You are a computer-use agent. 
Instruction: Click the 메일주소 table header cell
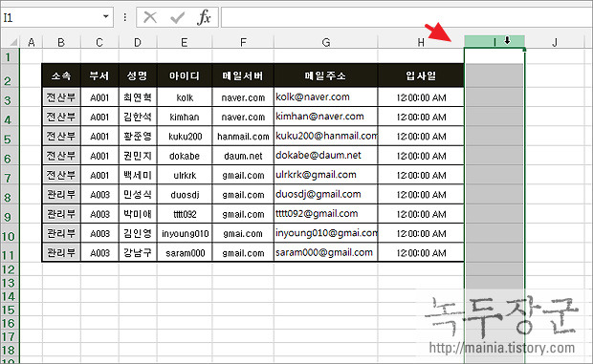pyautogui.click(x=325, y=75)
